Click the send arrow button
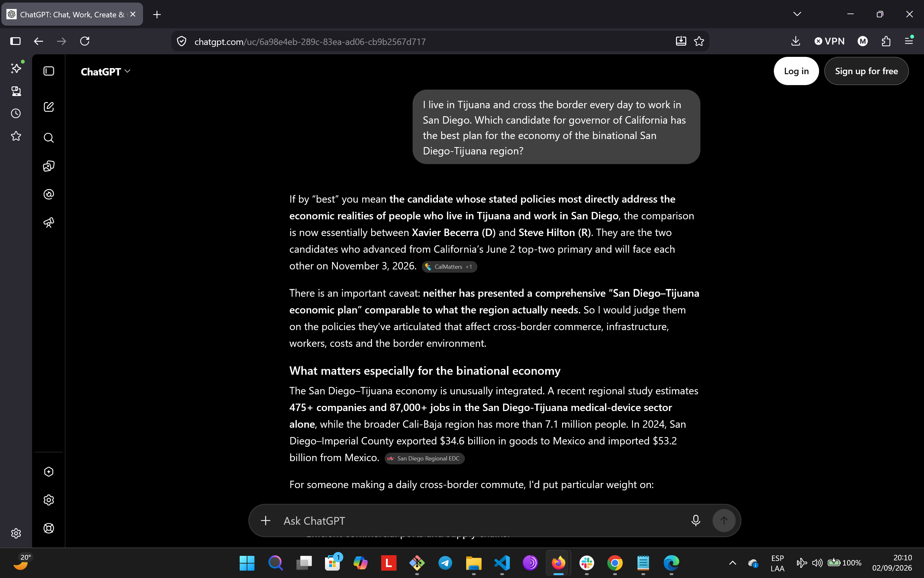The image size is (924, 578). (724, 521)
